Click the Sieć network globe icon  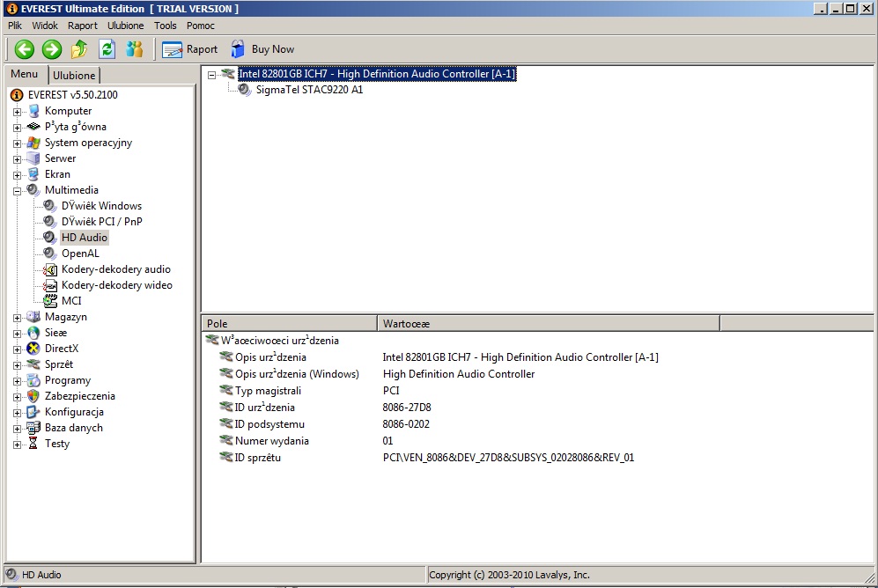pos(33,333)
